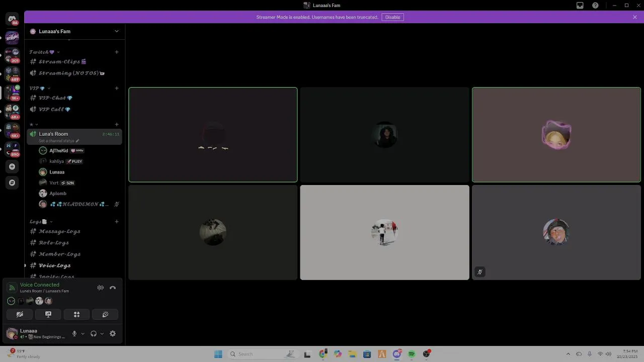Viewport: 644px width, 362px height.
Task: Open the soundboard button
Action: click(x=106, y=314)
